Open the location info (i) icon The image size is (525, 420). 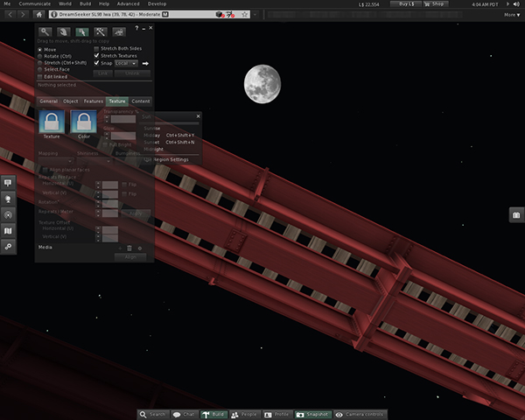54,14
